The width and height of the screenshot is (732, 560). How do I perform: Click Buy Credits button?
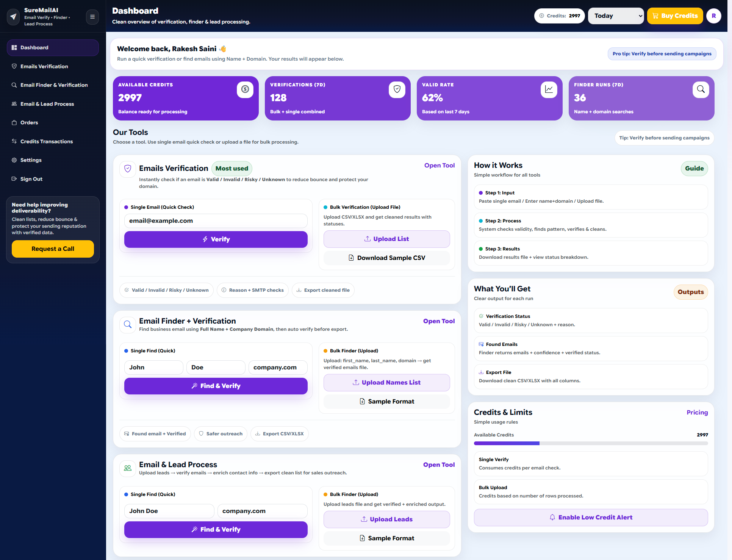(675, 16)
